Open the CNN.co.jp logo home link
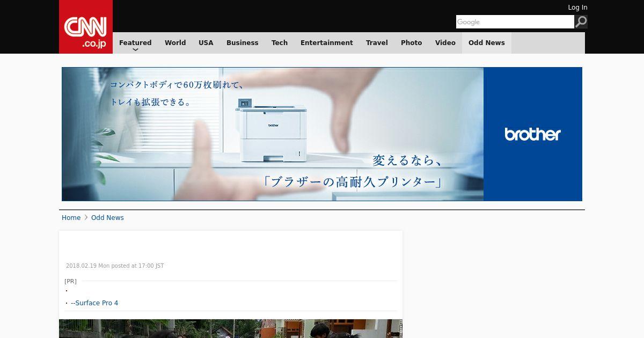This screenshot has height=338, width=644. point(86,27)
